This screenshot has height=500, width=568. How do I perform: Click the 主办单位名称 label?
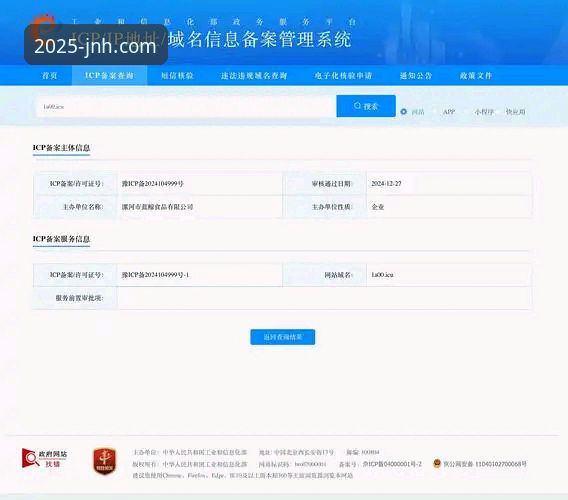[83, 207]
